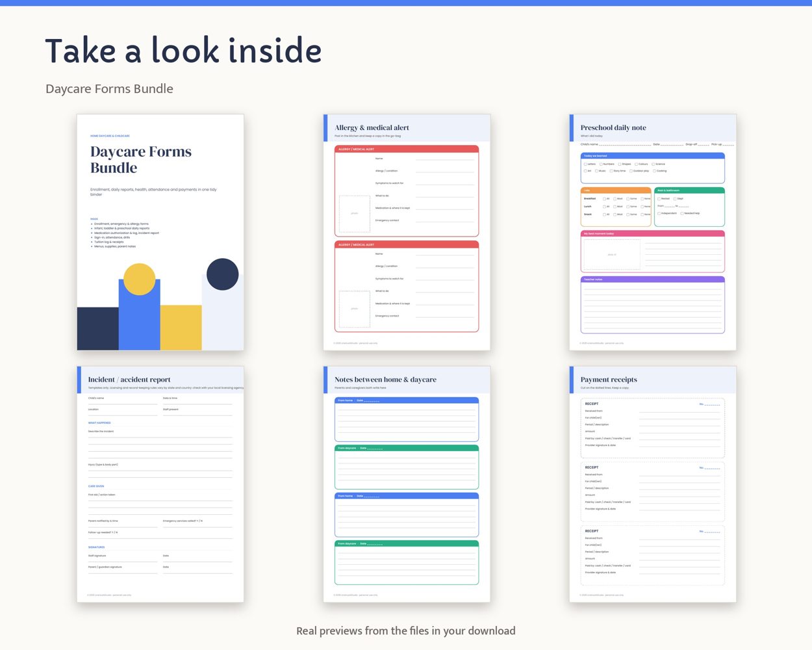The height and width of the screenshot is (650, 812).
Task: Check the Outdoor play box
Action: tap(631, 171)
